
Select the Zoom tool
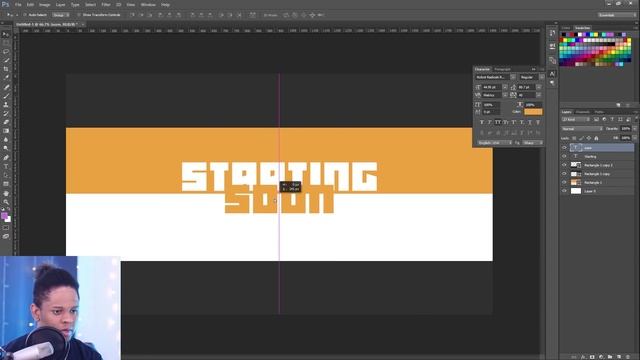click(x=6, y=202)
